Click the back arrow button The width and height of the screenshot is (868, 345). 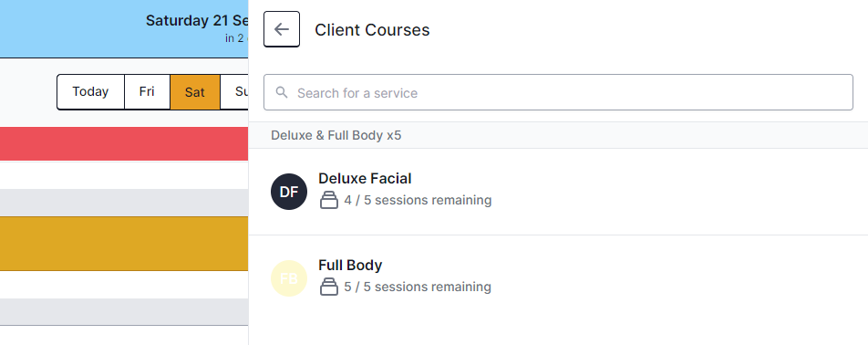tap(281, 29)
